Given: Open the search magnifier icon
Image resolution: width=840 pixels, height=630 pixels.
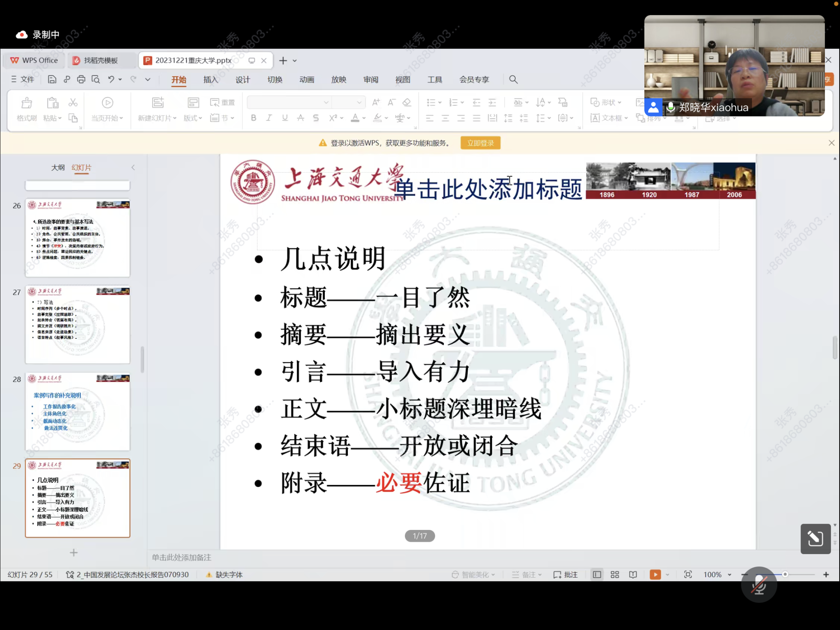Looking at the screenshot, I should (x=513, y=80).
